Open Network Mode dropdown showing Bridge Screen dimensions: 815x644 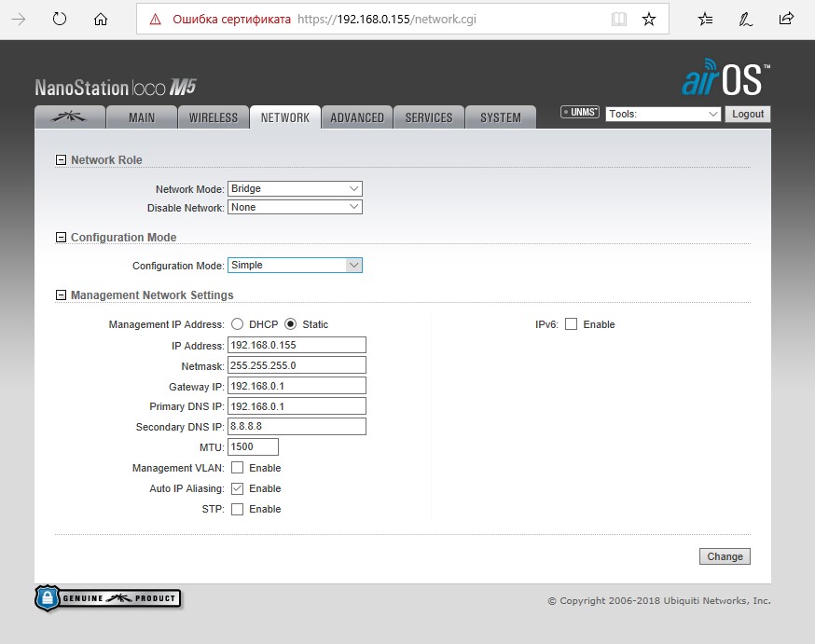[295, 188]
